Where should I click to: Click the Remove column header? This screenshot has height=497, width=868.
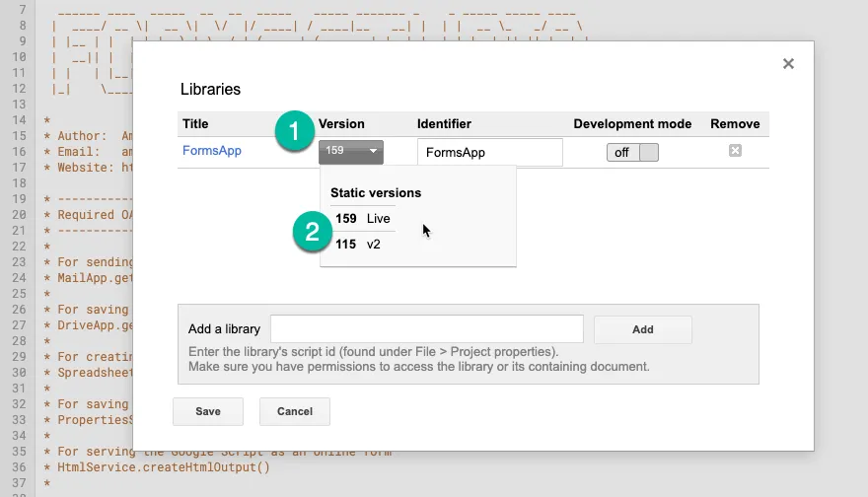[x=735, y=124]
